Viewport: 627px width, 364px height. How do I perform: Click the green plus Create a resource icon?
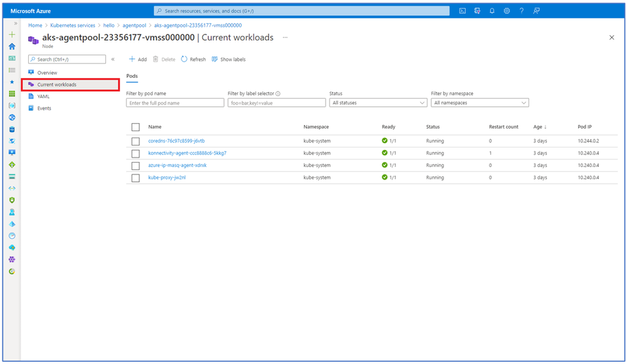(12, 35)
